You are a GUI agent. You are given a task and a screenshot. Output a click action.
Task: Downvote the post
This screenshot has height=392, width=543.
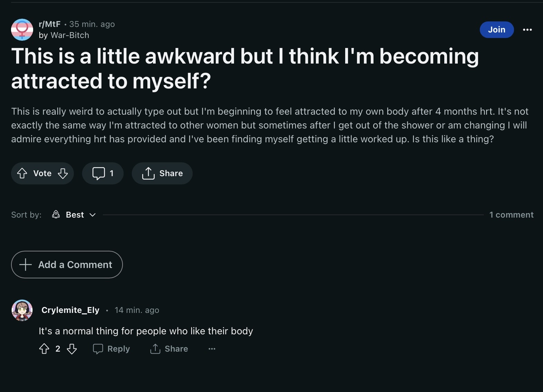(62, 173)
